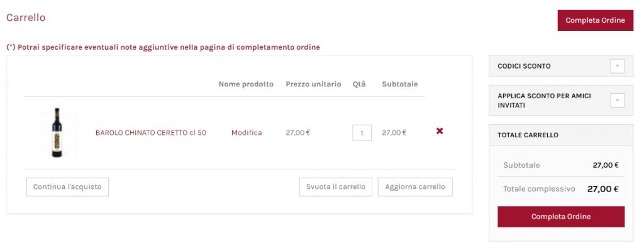Click the Continua l'acquisto button
Image resolution: width=644 pixels, height=252 pixels.
pyautogui.click(x=67, y=187)
